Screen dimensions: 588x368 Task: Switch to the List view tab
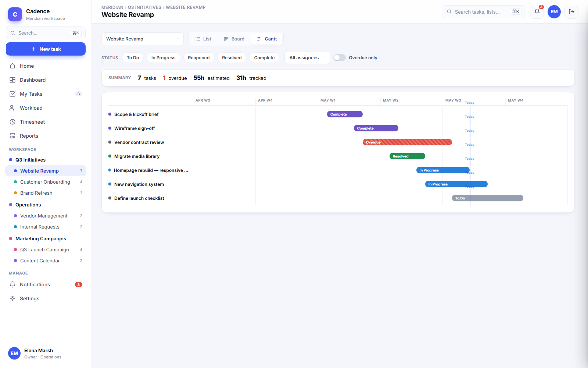click(x=204, y=39)
